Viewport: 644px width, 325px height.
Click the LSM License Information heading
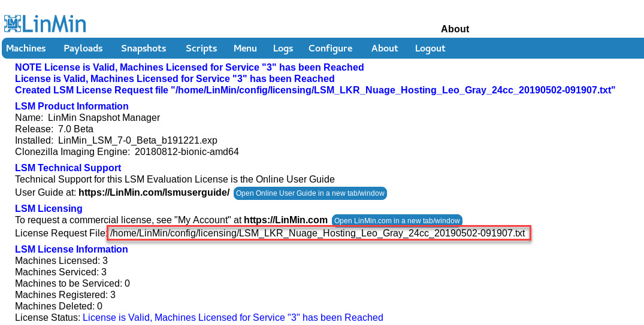(71, 249)
